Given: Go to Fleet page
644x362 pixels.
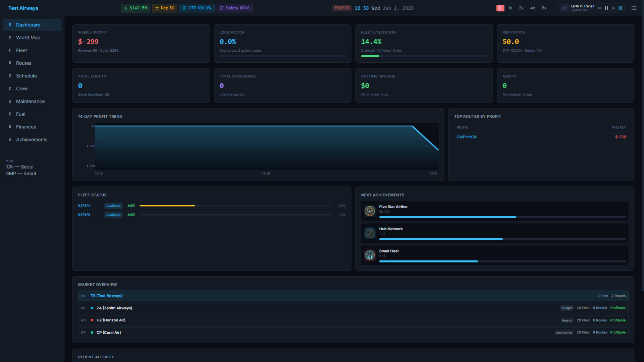Looking at the screenshot, I should click(x=32, y=50).
